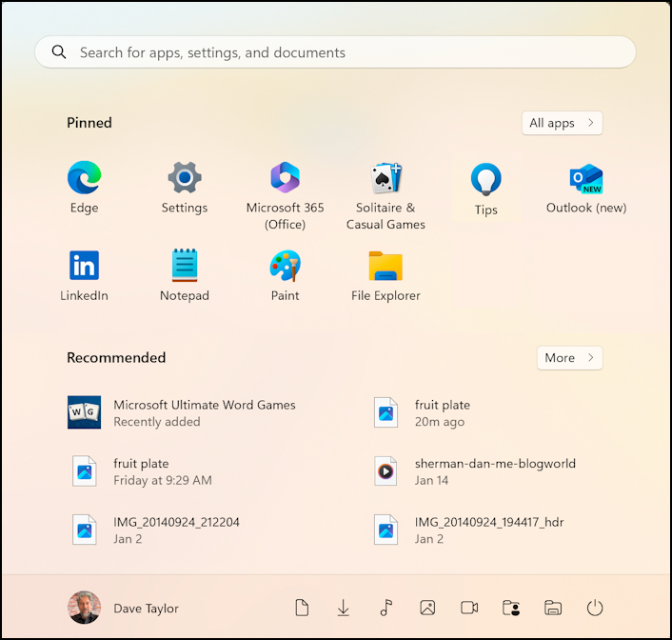Show More recommended items
This screenshot has height=640, width=672.
pos(569,358)
